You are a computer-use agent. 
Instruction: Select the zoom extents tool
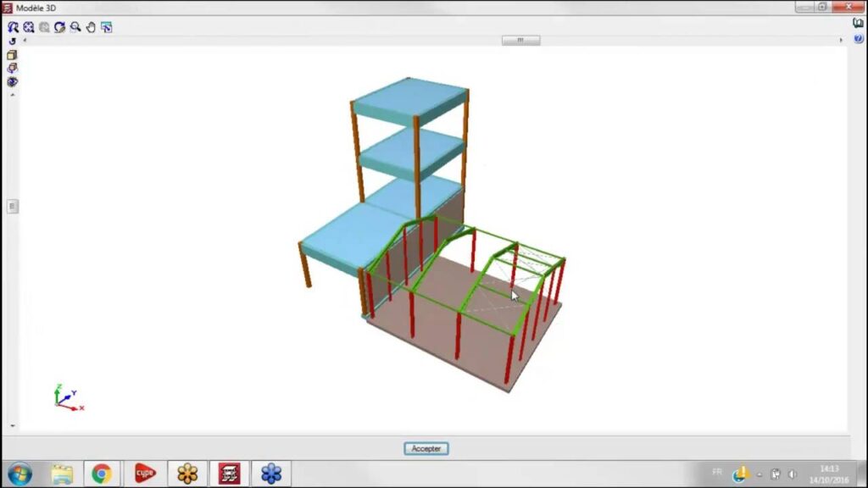[28, 27]
